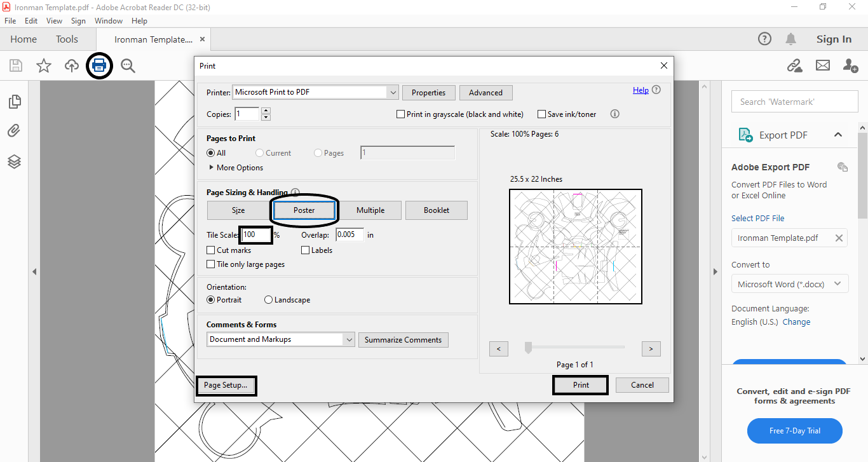Click the Page Setup button
868x462 pixels.
click(226, 385)
